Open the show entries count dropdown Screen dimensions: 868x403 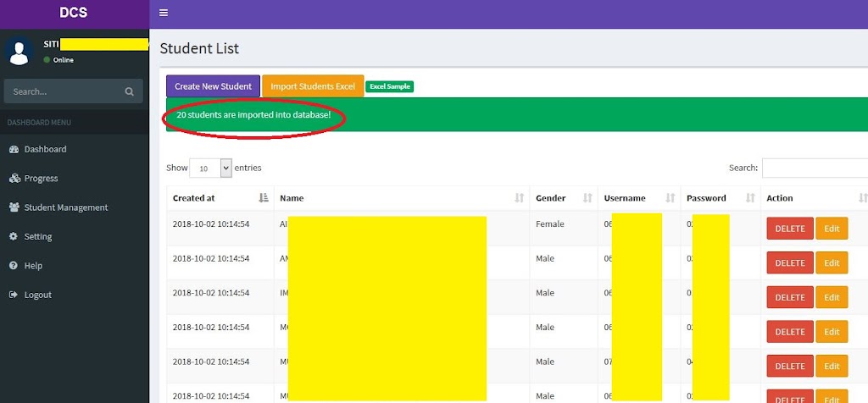(210, 168)
